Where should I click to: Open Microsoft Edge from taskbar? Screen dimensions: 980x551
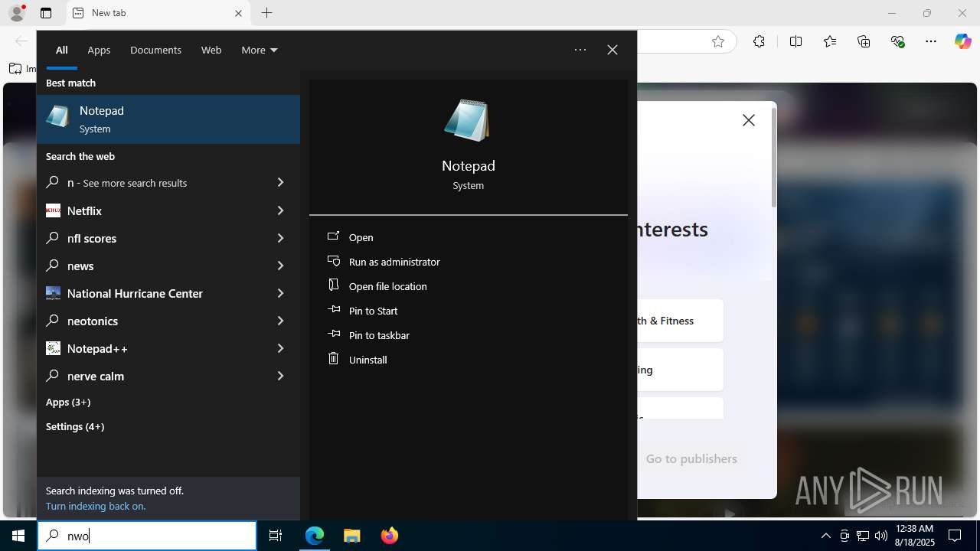(x=315, y=536)
